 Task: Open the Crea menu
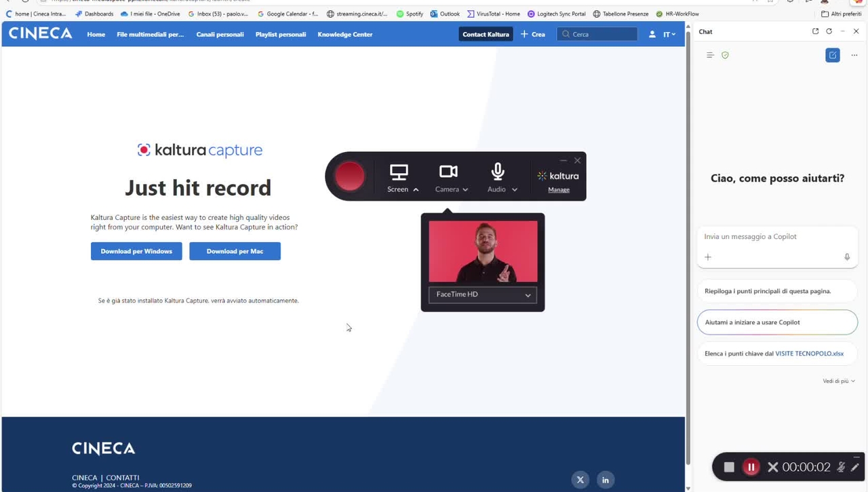533,34
